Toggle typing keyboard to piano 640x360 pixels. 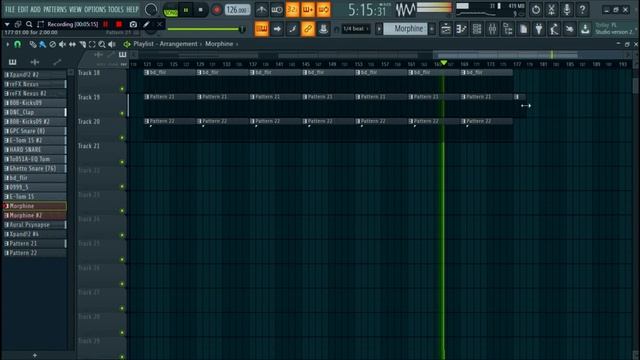point(262,29)
